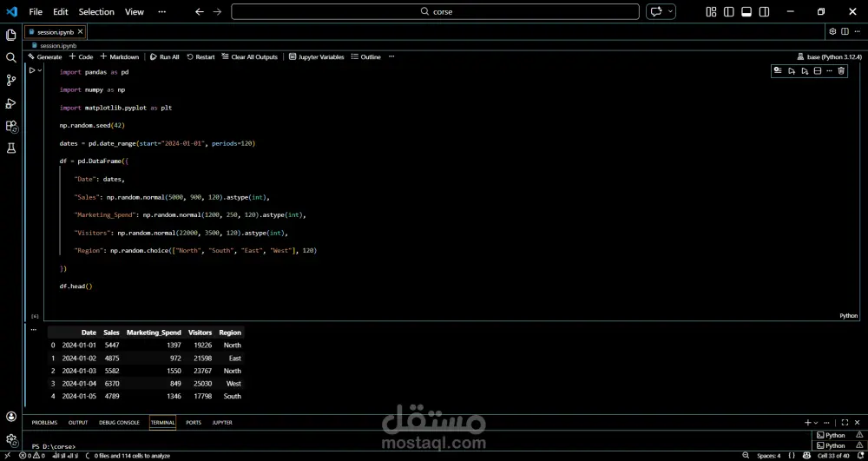Click Run All cells
This screenshot has height=461, width=868.
pyautogui.click(x=164, y=56)
